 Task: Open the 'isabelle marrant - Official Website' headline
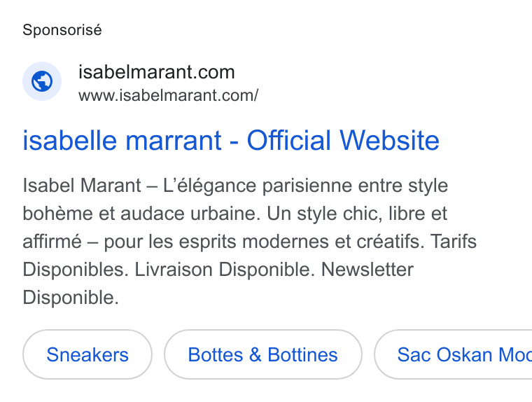pos(231,140)
